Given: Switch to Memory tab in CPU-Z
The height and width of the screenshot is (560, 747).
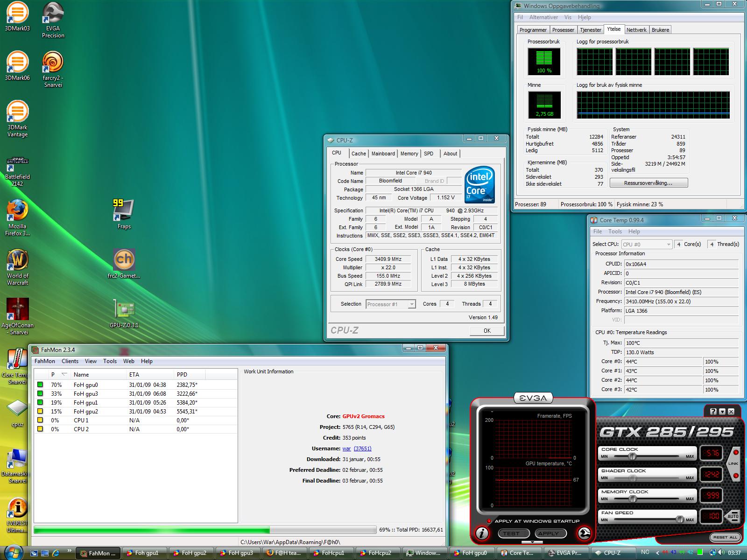Looking at the screenshot, I should coord(409,154).
